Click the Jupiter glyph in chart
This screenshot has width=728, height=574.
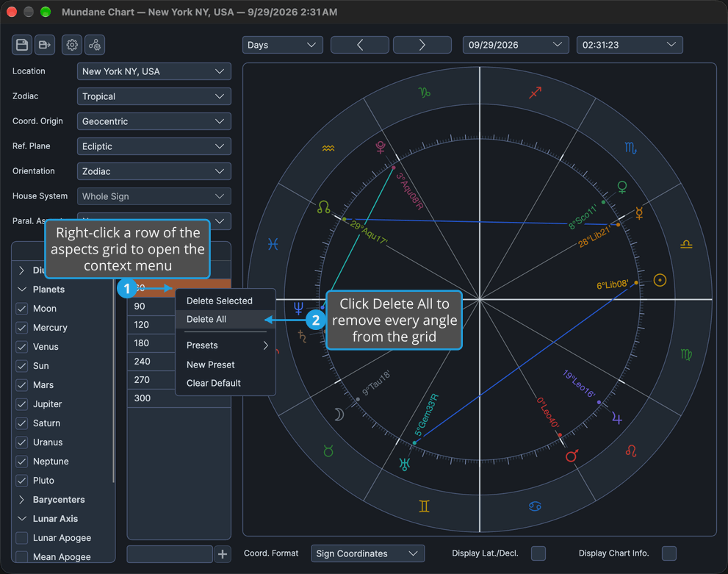tap(616, 418)
